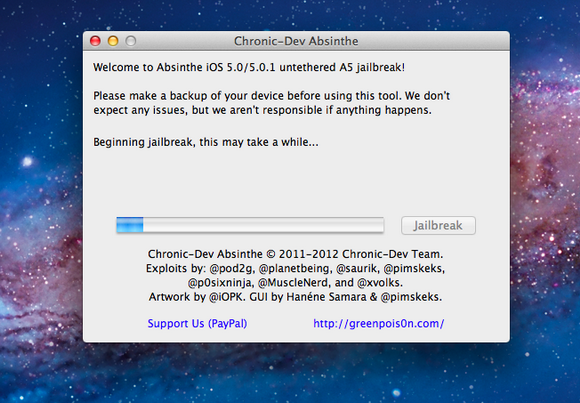Start the process with Jailbreak button
Screen dimensions: 580x403
pyautogui.click(x=438, y=225)
